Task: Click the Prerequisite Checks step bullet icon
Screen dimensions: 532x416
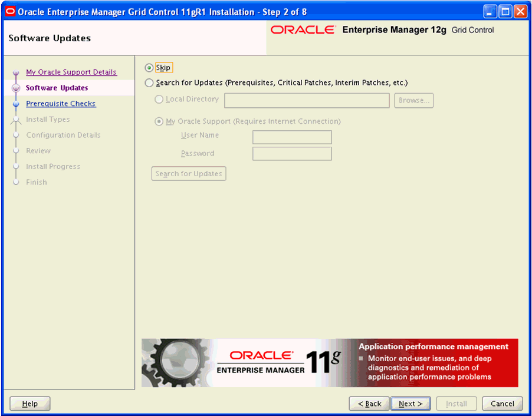Action: (16, 104)
